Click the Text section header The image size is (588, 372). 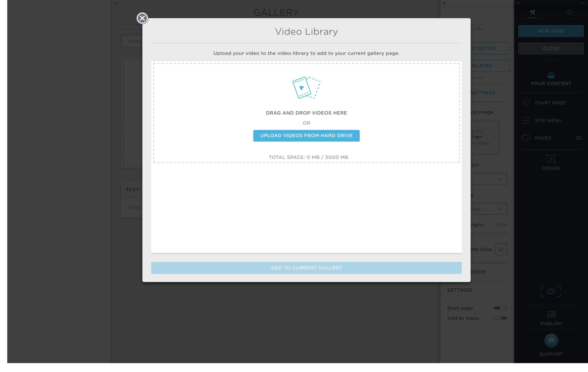pos(132,190)
